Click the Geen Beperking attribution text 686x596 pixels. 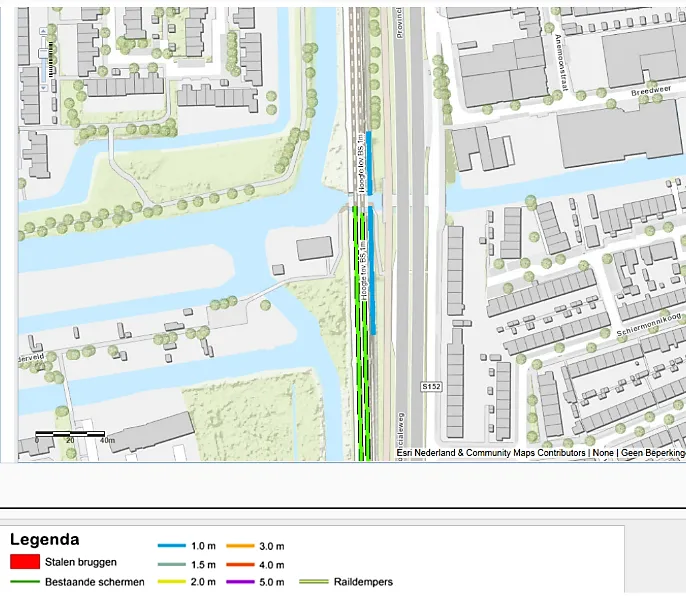pos(652,453)
